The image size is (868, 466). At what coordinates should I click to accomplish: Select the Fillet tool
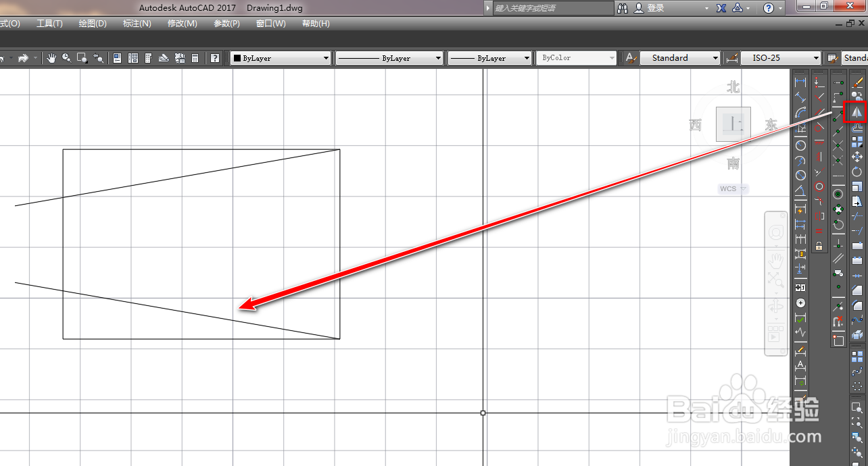[x=857, y=305]
